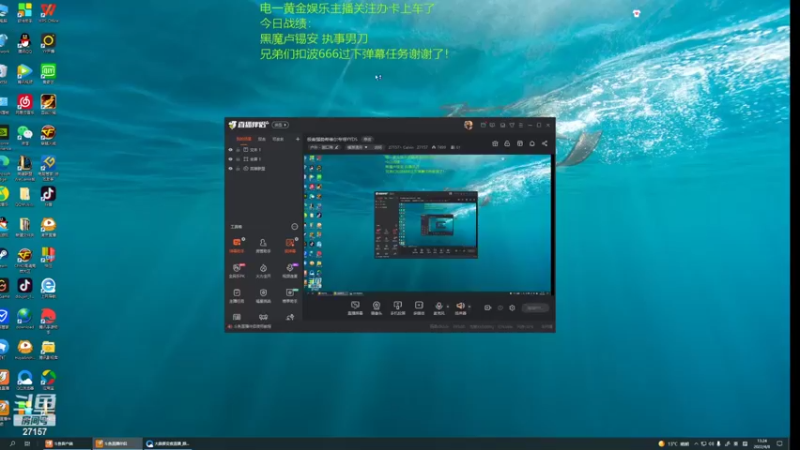Open the WeChat desktop icon

coord(24,135)
